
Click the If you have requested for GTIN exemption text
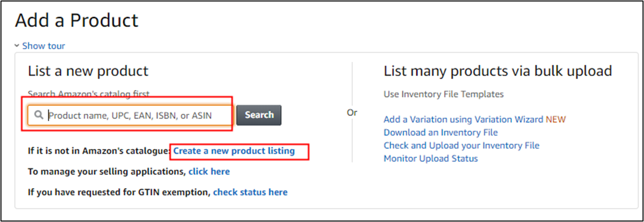(119, 192)
